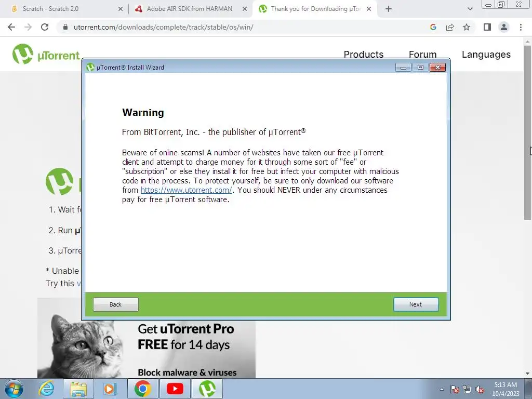Click the muted volume tray icon
The height and width of the screenshot is (399, 532).
point(480,389)
